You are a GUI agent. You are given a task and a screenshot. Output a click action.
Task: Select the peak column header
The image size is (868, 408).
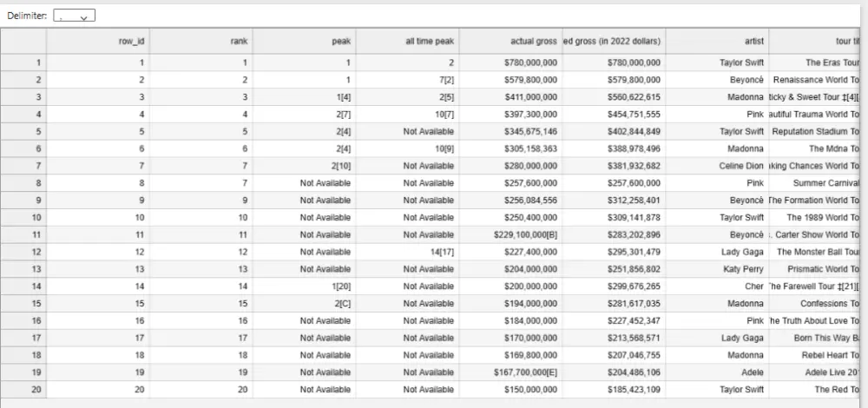pyautogui.click(x=304, y=41)
